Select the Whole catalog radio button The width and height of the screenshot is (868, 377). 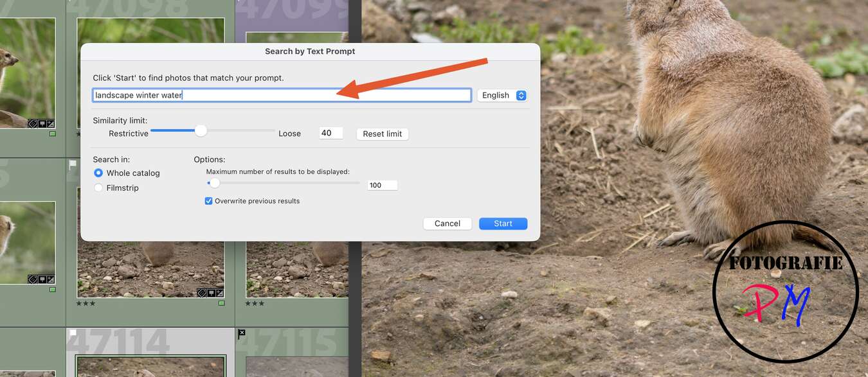98,173
